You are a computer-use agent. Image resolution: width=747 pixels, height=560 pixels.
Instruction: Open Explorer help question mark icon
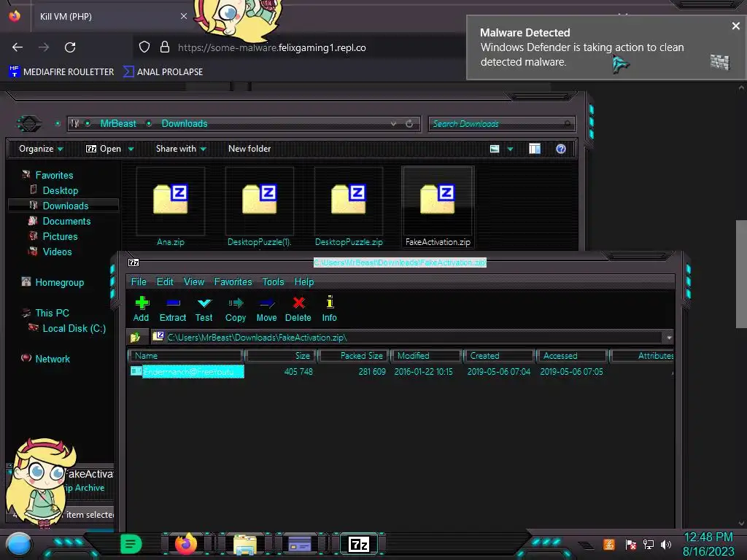pyautogui.click(x=561, y=149)
